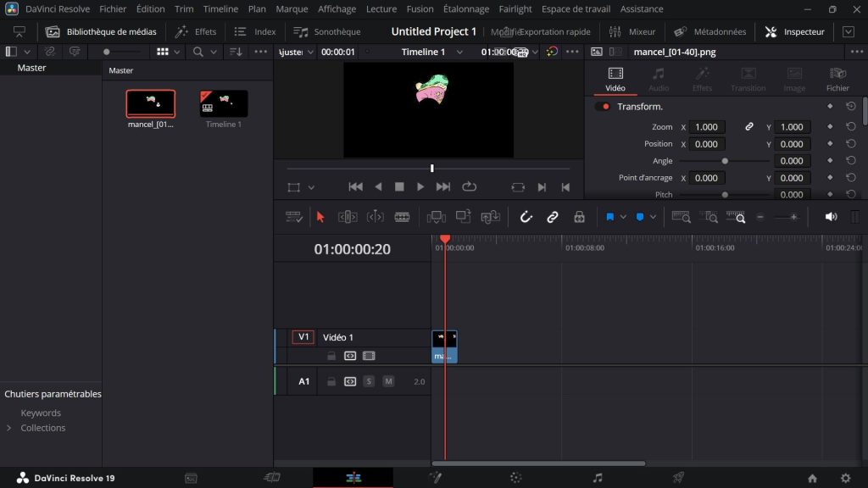Image resolution: width=868 pixels, height=488 pixels.
Task: Solo audio track A1 with S button
Action: [369, 382]
